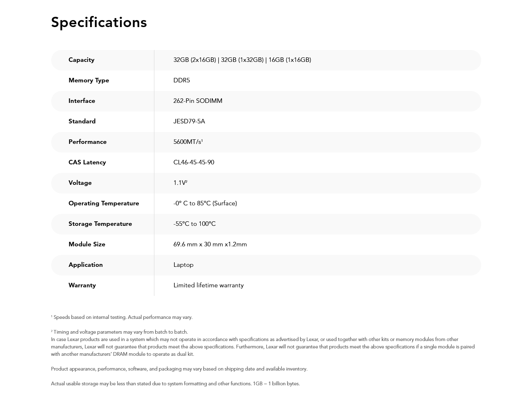Click the Limited lifetime warranty text

point(208,285)
